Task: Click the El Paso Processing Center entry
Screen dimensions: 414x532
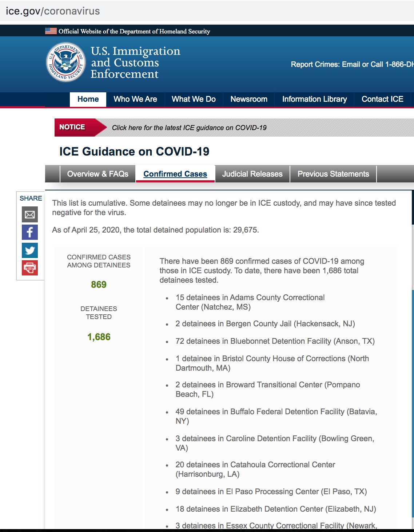Action: click(271, 492)
